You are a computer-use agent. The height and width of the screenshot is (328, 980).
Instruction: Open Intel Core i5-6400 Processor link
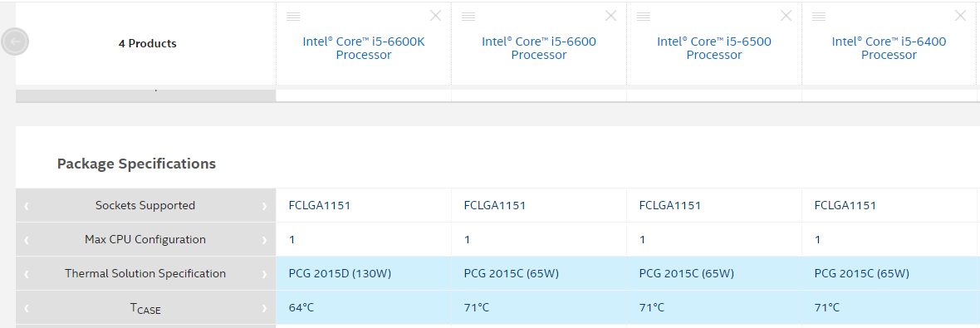pos(889,48)
